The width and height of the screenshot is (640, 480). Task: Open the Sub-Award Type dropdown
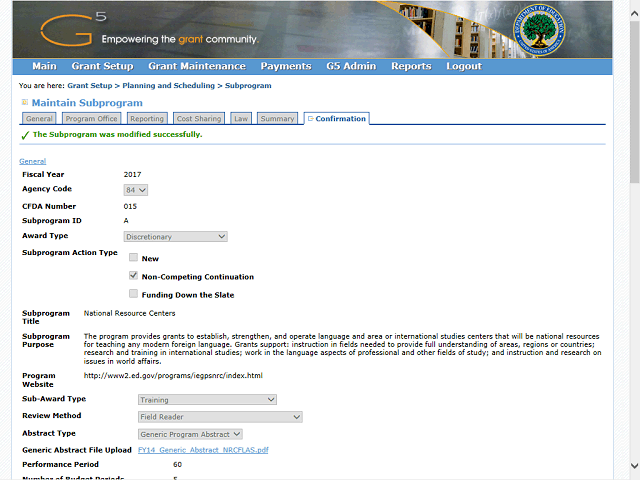(207, 400)
